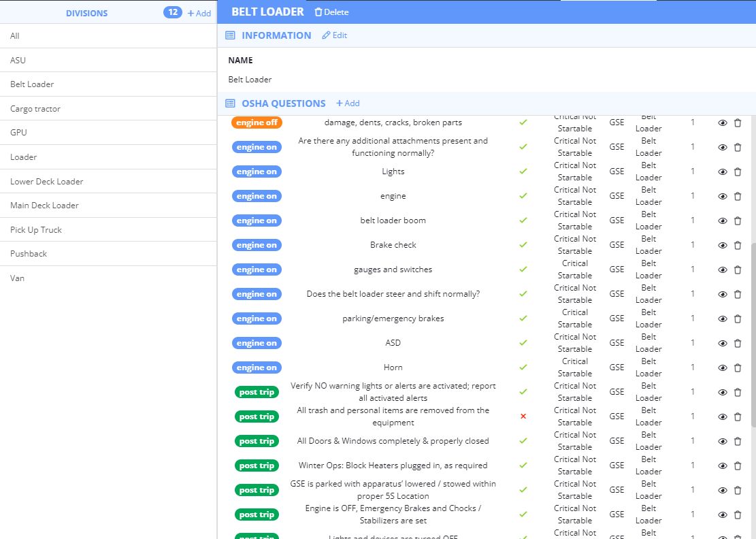Click the Edit pencil icon next to INFORMATION
The height and width of the screenshot is (539, 756).
point(334,35)
